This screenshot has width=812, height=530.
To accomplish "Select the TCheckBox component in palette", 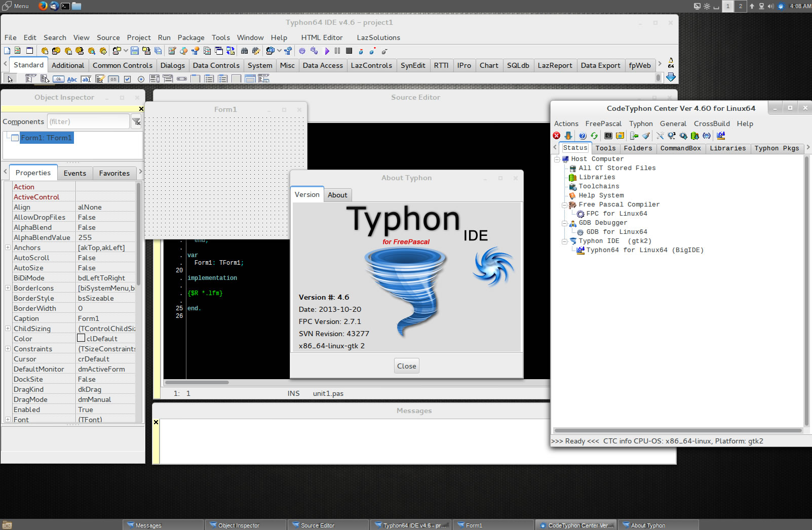I will click(128, 79).
